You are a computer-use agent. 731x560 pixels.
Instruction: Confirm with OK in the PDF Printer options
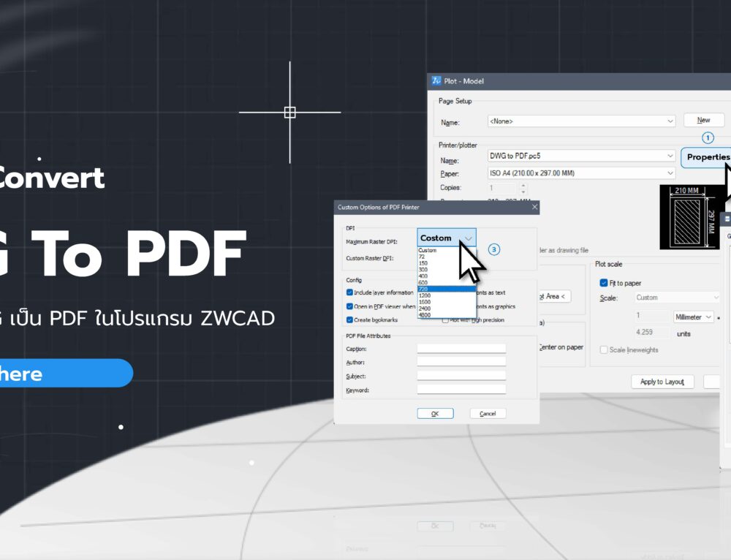pyautogui.click(x=435, y=413)
